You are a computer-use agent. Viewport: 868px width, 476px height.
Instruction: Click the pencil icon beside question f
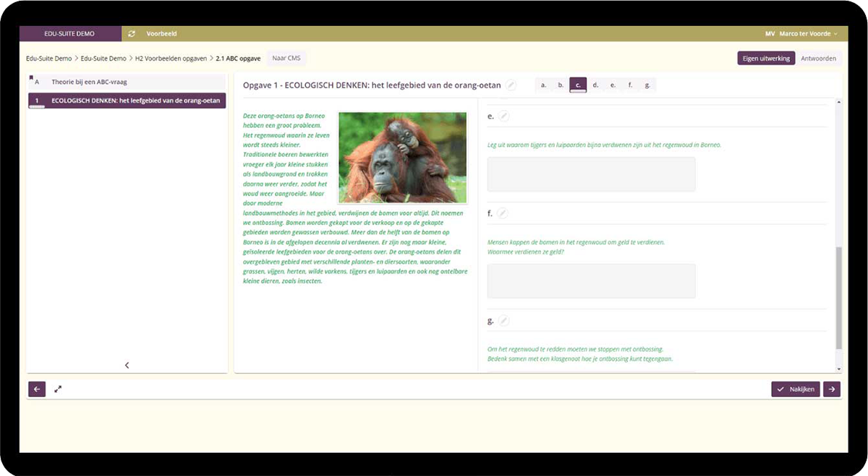point(502,213)
